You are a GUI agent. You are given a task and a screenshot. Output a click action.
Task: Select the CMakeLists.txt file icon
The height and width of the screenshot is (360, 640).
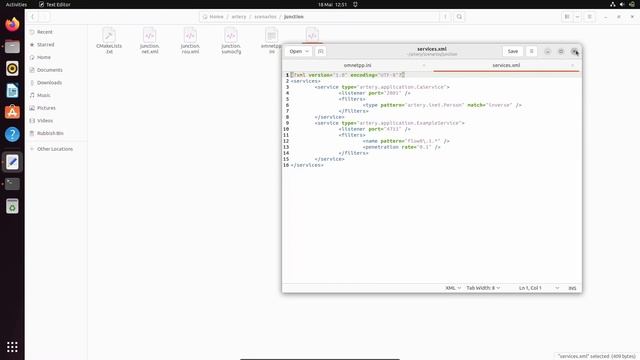pyautogui.click(x=109, y=41)
